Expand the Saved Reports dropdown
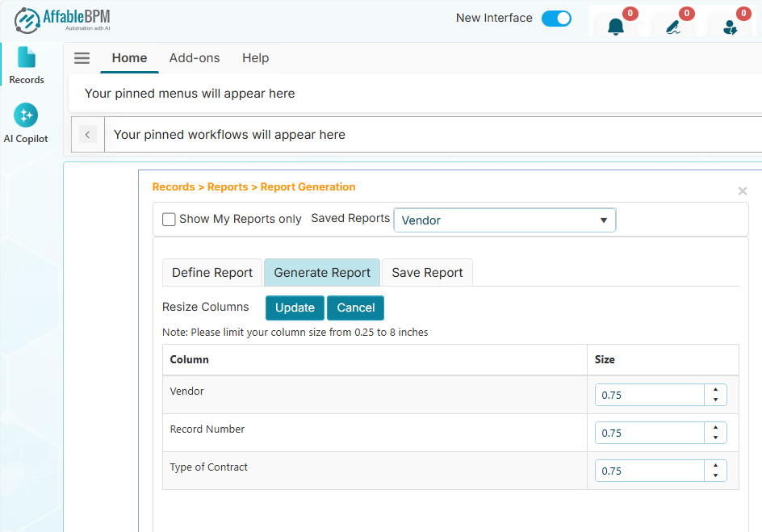 pos(505,220)
